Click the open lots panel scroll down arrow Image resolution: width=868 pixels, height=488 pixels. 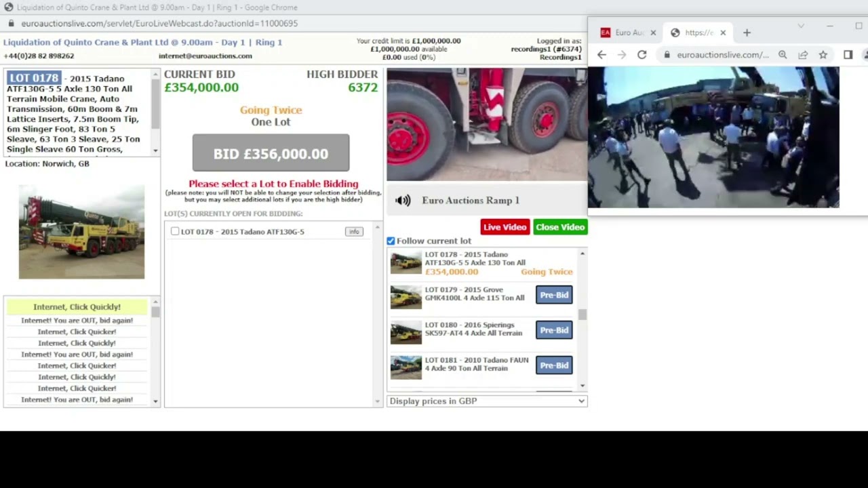tap(378, 402)
